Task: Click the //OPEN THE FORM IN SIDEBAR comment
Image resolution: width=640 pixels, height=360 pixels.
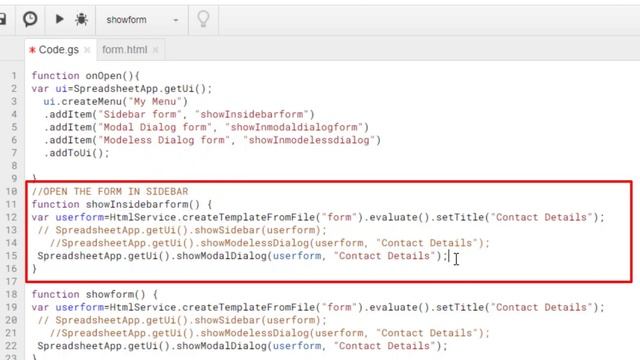Action: 110,191
